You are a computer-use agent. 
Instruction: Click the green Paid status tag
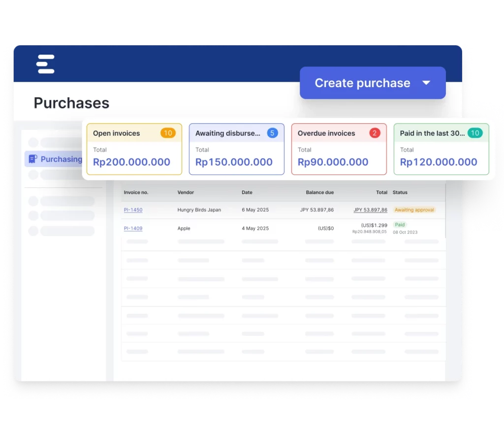400,225
